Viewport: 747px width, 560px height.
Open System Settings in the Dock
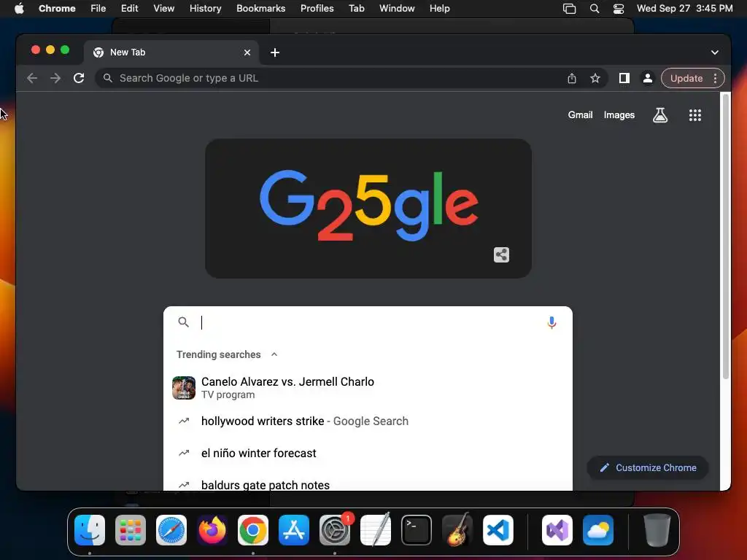[x=335, y=530]
